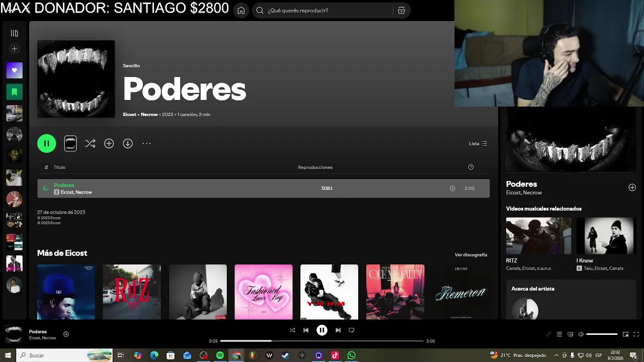The image size is (644, 362).
Task: Open Microsoft Edge from the taskbar
Action: pyautogui.click(x=154, y=355)
